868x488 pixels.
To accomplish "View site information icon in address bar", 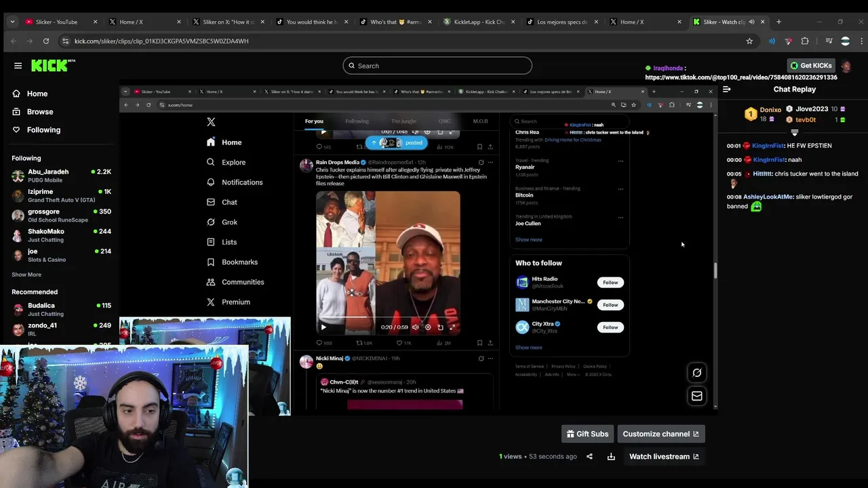I will coord(65,41).
